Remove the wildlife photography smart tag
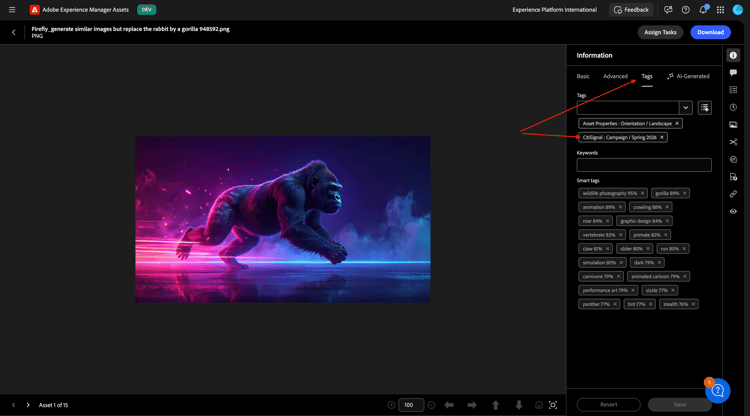 click(x=642, y=193)
